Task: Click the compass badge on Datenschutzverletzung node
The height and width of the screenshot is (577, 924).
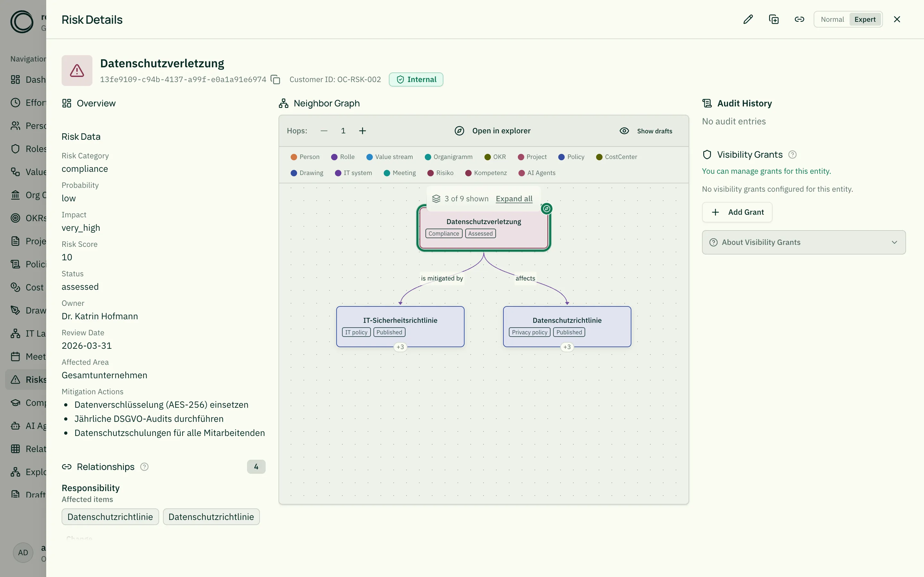Action: click(547, 209)
